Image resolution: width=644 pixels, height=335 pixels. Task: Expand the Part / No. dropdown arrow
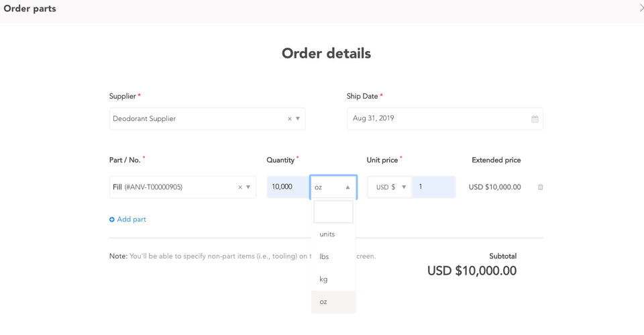click(x=248, y=187)
